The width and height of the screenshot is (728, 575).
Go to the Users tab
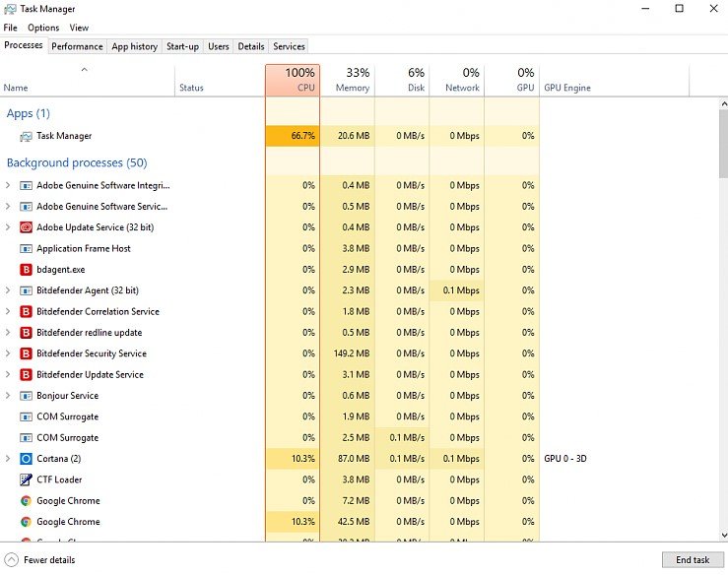pos(219,46)
